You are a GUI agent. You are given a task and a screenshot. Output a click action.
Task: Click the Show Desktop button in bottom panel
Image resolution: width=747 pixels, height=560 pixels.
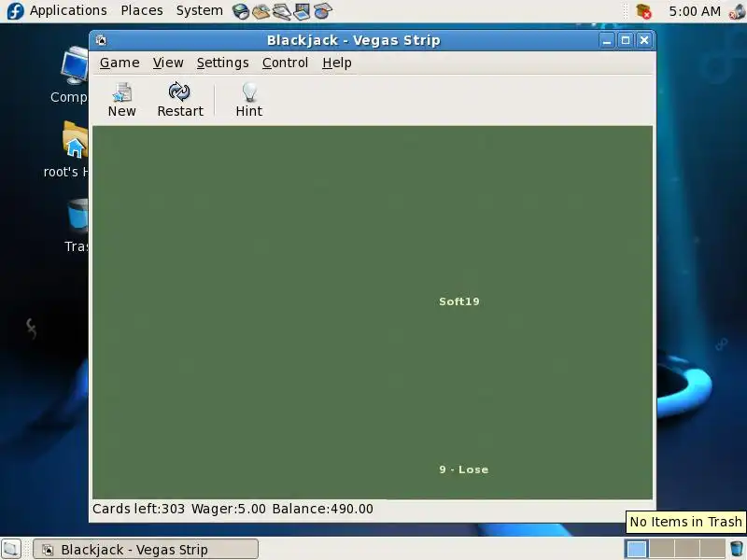(11, 549)
